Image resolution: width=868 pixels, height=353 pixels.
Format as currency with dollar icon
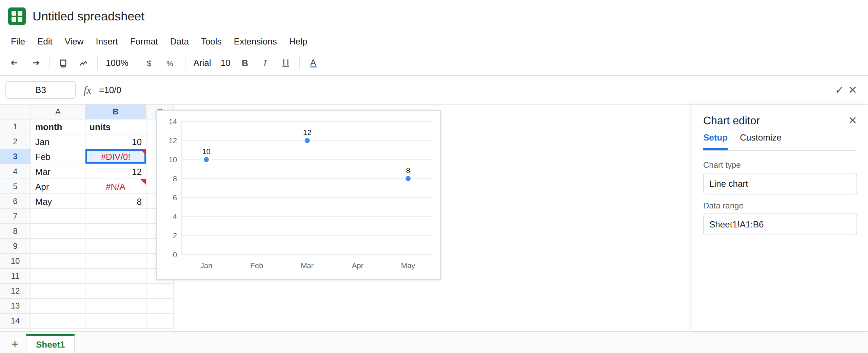(149, 63)
